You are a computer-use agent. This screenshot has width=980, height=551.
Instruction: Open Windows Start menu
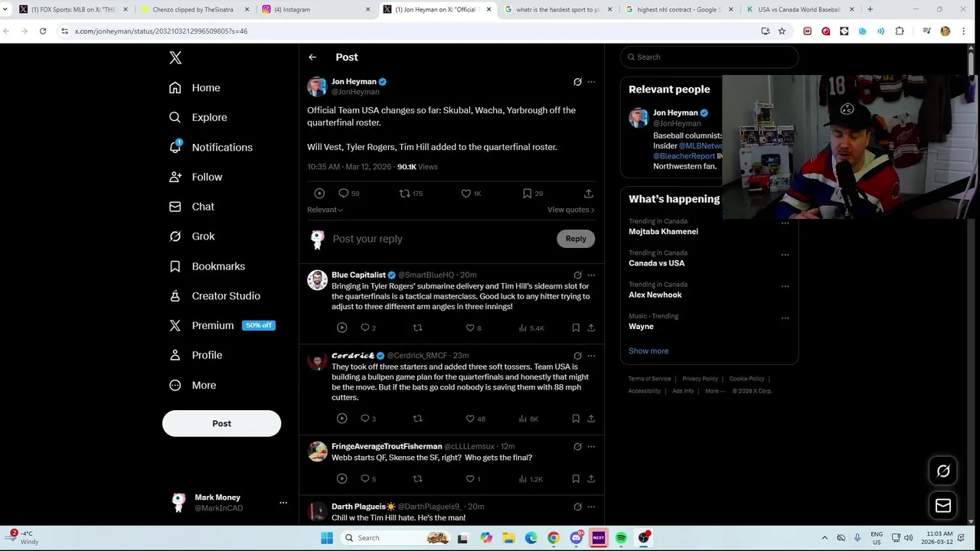click(x=327, y=538)
